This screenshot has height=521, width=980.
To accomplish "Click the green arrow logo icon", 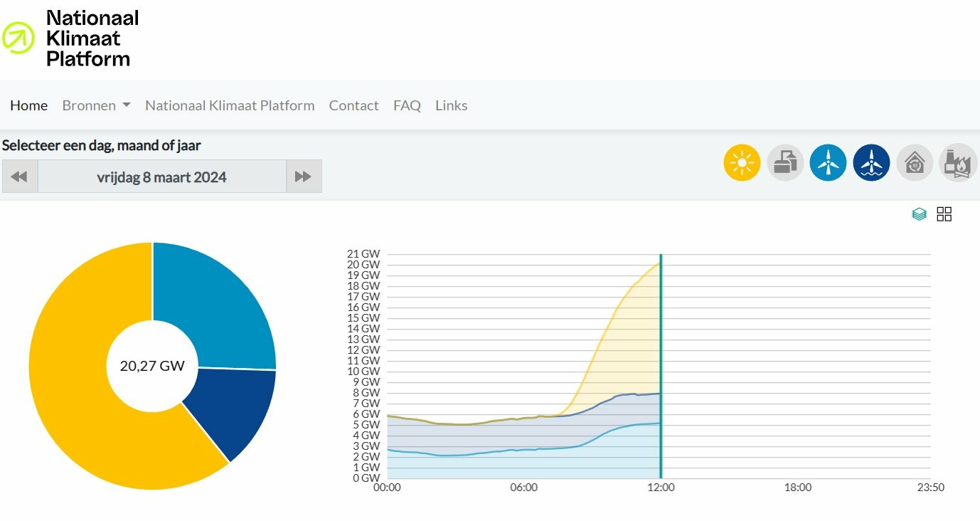I will pos(18,38).
